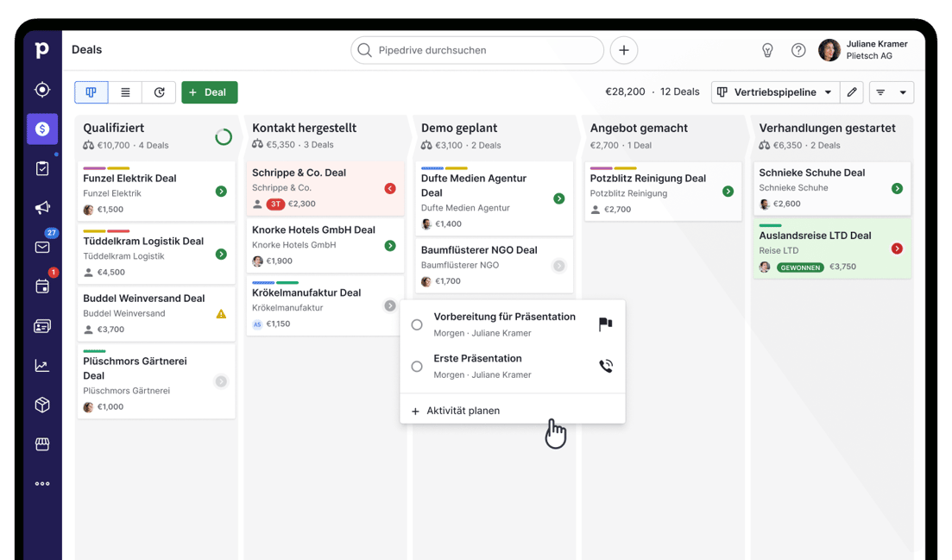Click the Marketplace store icon
This screenshot has width=952, height=560.
42,444
